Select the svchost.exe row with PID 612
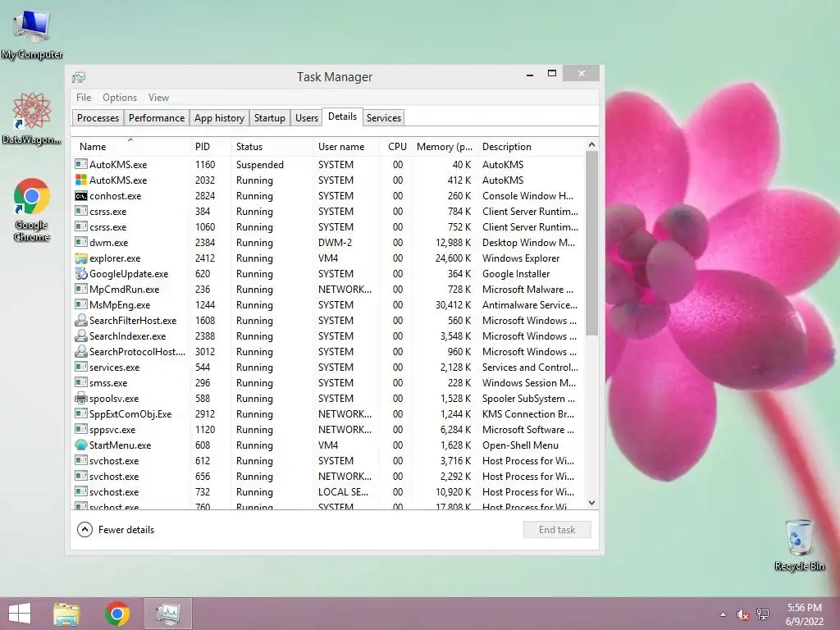 [328, 461]
